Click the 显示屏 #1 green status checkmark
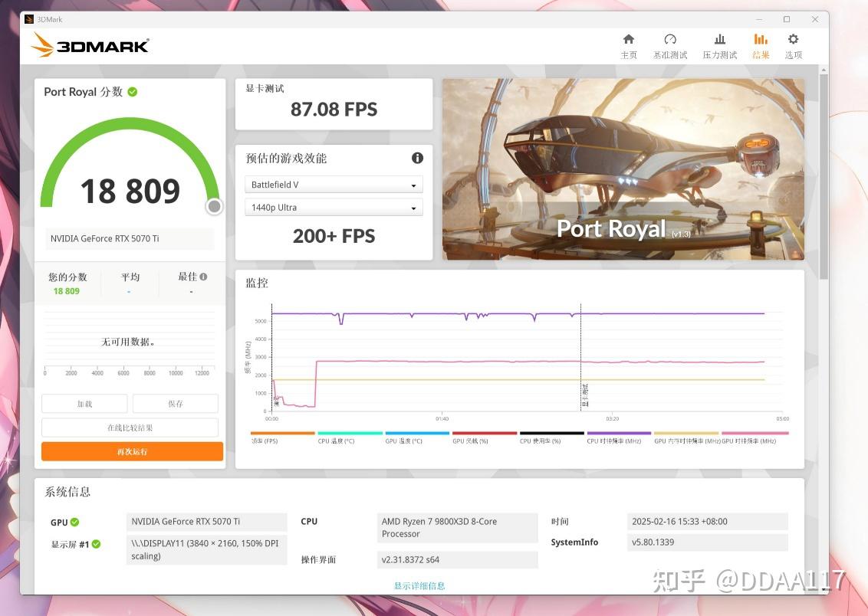868x616 pixels. (x=97, y=544)
